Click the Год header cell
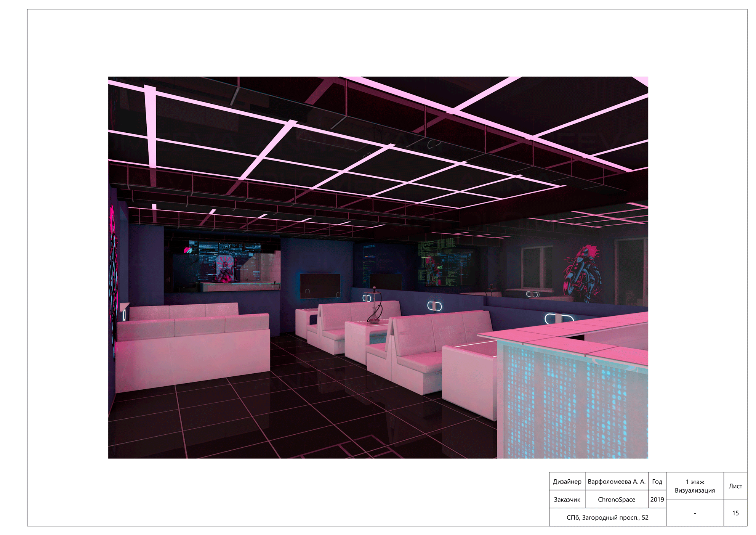 [657, 481]
